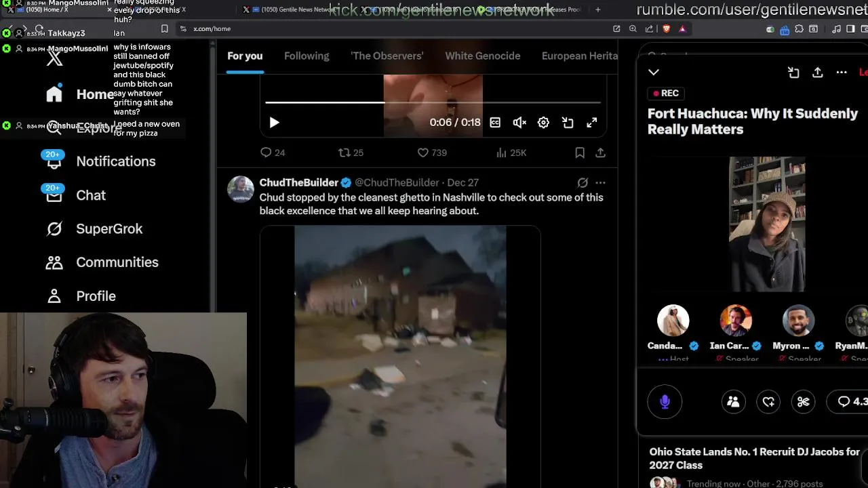
Task: Play the video with the play button
Action: [x=274, y=123]
